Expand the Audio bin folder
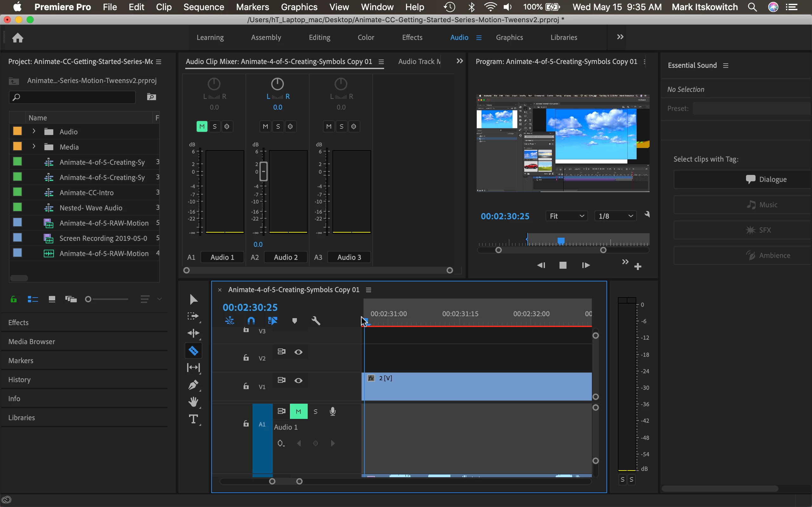Image resolution: width=812 pixels, height=507 pixels. (34, 132)
